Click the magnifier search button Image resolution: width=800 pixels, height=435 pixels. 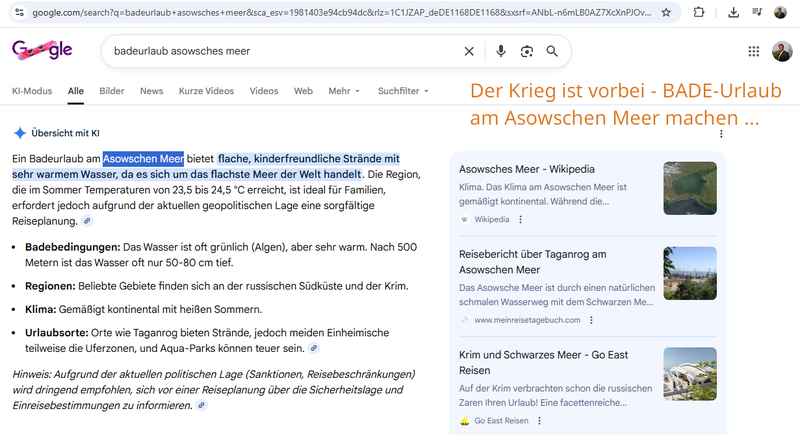[552, 51]
